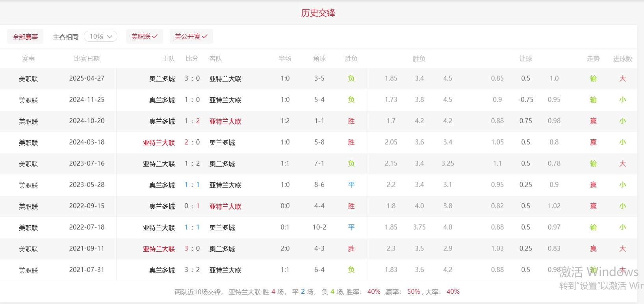
Task: Click the 让球 column header
Action: 525,59
